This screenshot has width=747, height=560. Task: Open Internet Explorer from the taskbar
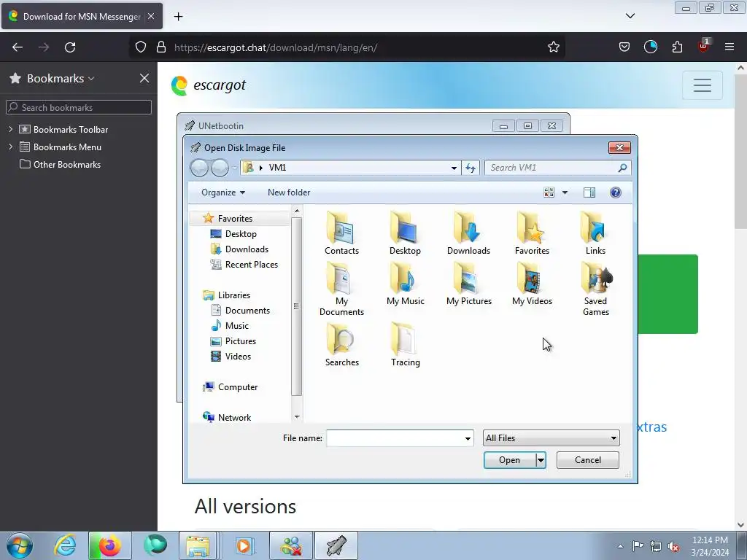65,545
